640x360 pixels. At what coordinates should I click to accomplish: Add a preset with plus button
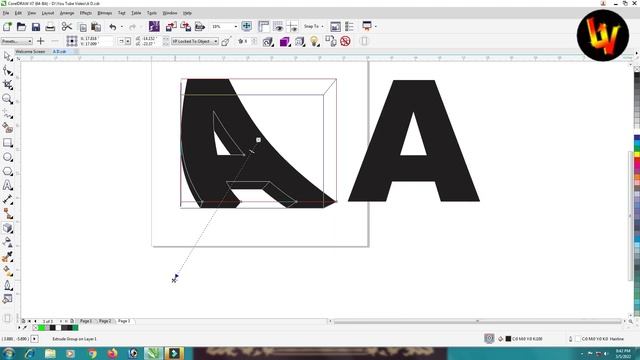tap(40, 41)
